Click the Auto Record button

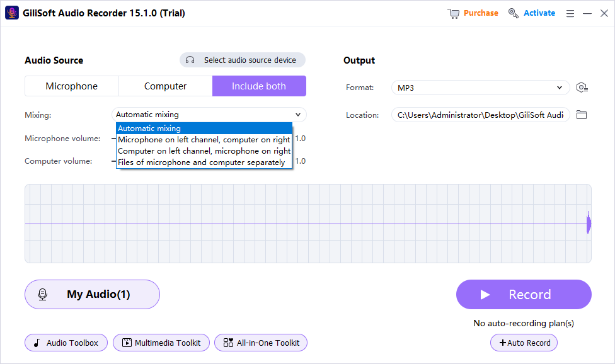[x=524, y=343]
